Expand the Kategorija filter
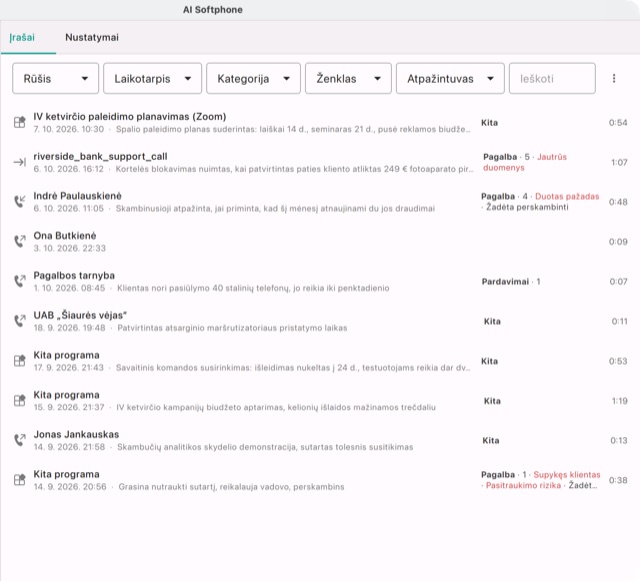Viewport: 640px width, 581px height. tap(253, 78)
